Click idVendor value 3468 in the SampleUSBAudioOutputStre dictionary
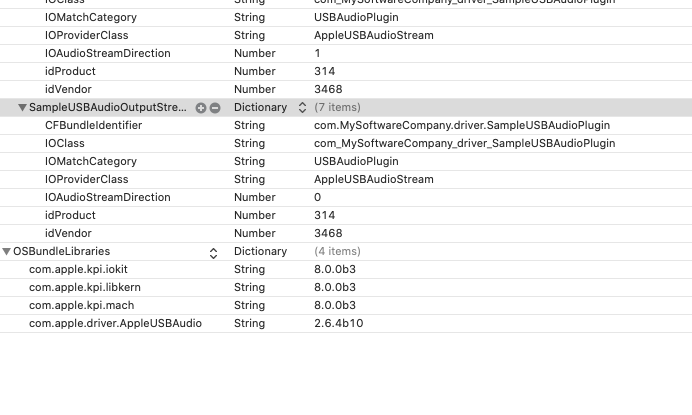Viewport: 692px width, 415px height. tap(328, 233)
